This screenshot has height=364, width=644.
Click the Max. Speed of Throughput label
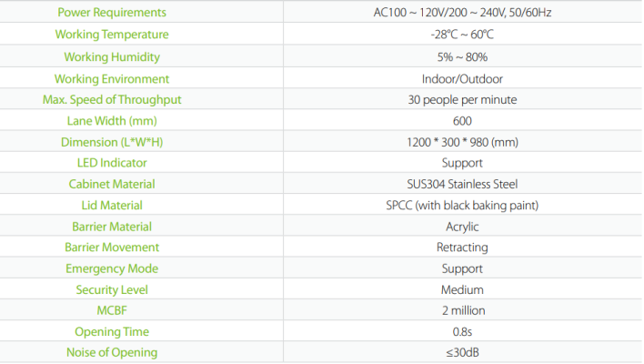click(112, 100)
